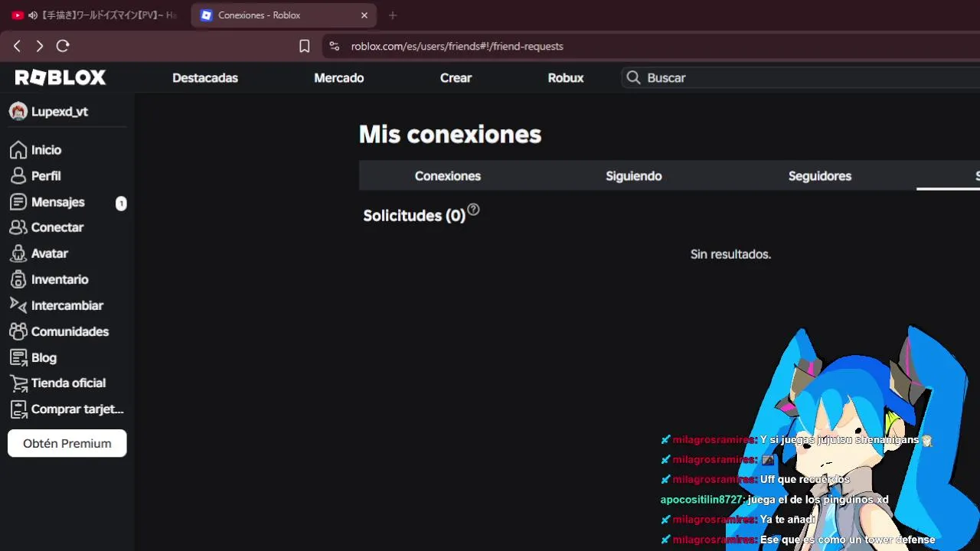Switch to the Seguidores tab

point(820,176)
